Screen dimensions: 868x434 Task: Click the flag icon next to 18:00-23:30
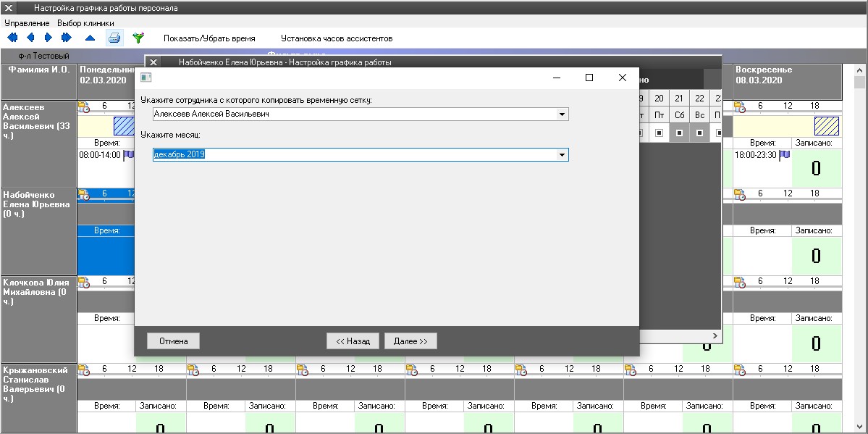pos(784,155)
